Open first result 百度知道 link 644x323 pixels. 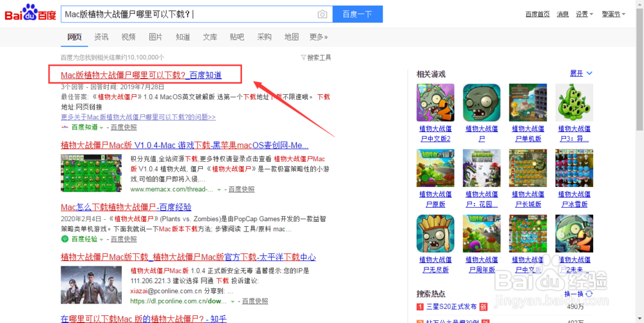(x=141, y=75)
